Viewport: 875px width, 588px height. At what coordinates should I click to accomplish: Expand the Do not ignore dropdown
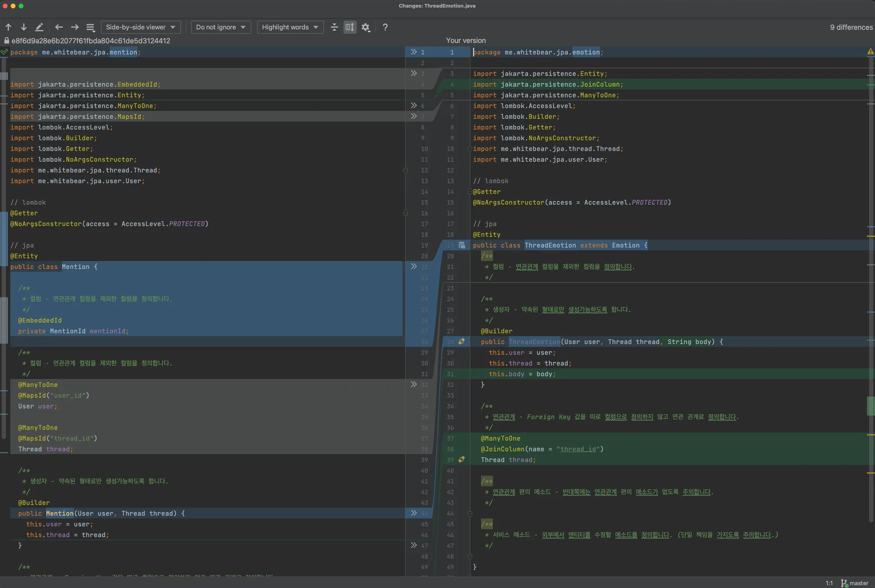pyautogui.click(x=220, y=27)
